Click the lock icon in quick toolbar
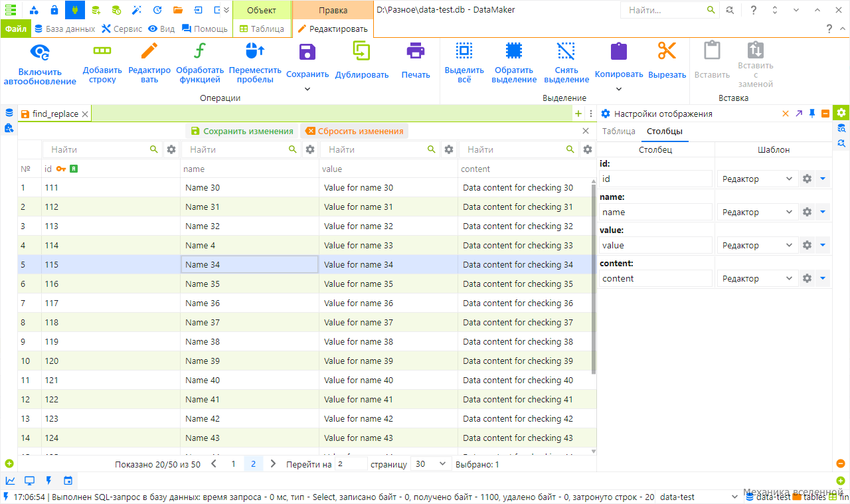 coord(54,10)
